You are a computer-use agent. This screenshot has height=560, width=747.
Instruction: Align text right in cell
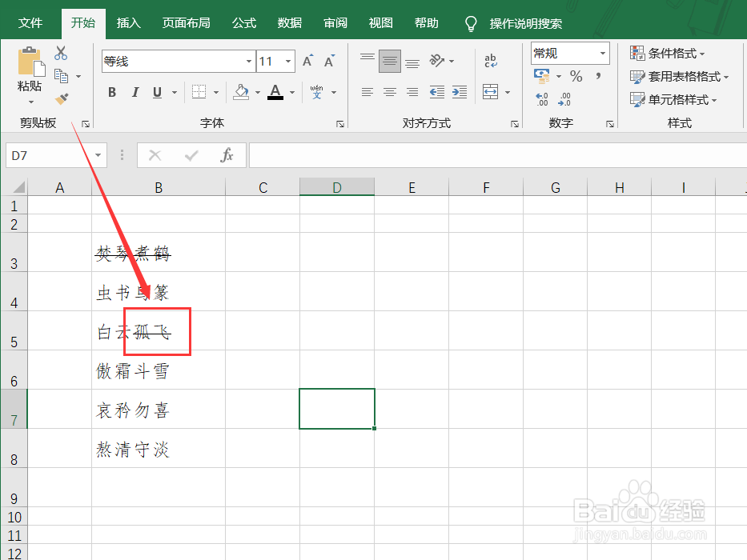pos(412,92)
